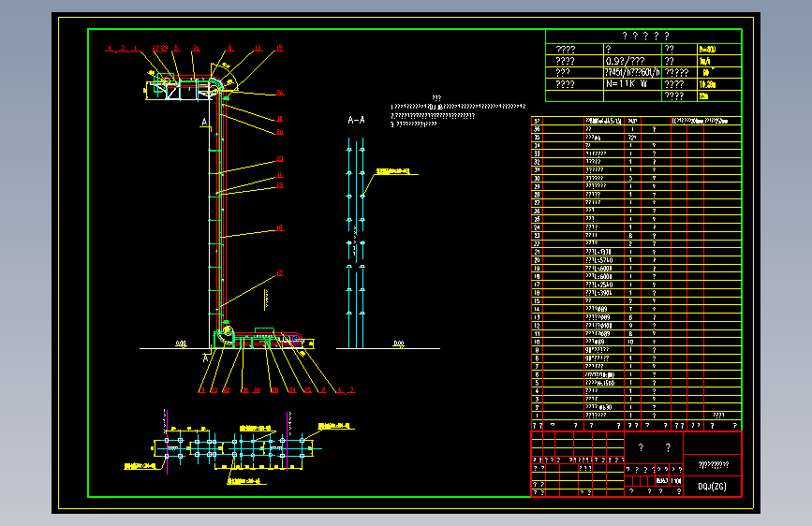Viewport: 812px width, 526px height.
Task: Click balloon callout 5 above the top section
Action: (x=176, y=48)
